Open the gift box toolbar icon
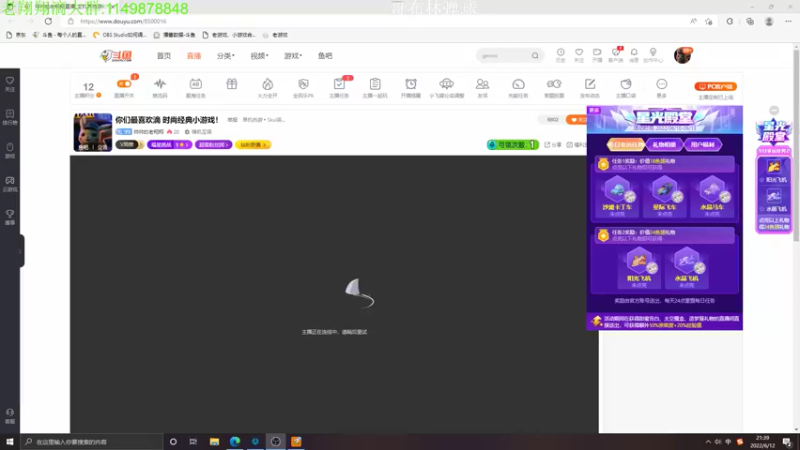Image resolution: width=800 pixels, height=450 pixels. 232,84
